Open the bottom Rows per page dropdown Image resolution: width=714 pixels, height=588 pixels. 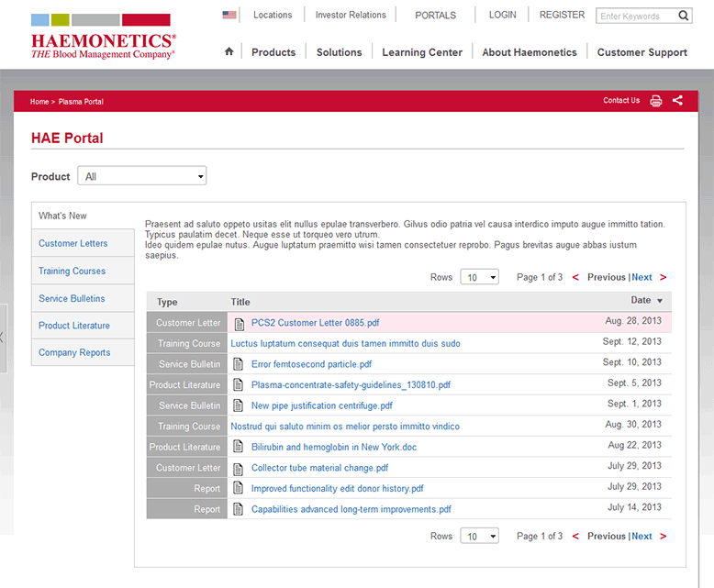point(479,536)
